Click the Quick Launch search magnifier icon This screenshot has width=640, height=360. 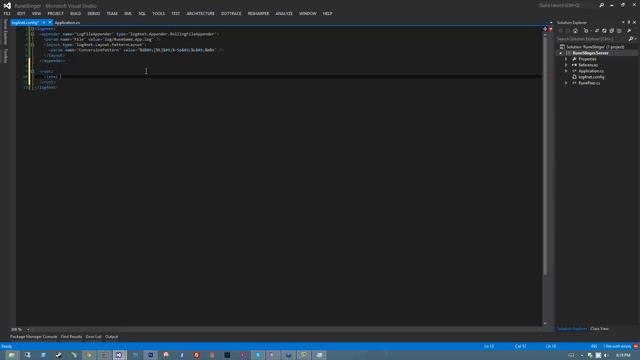pyautogui.click(x=601, y=5)
